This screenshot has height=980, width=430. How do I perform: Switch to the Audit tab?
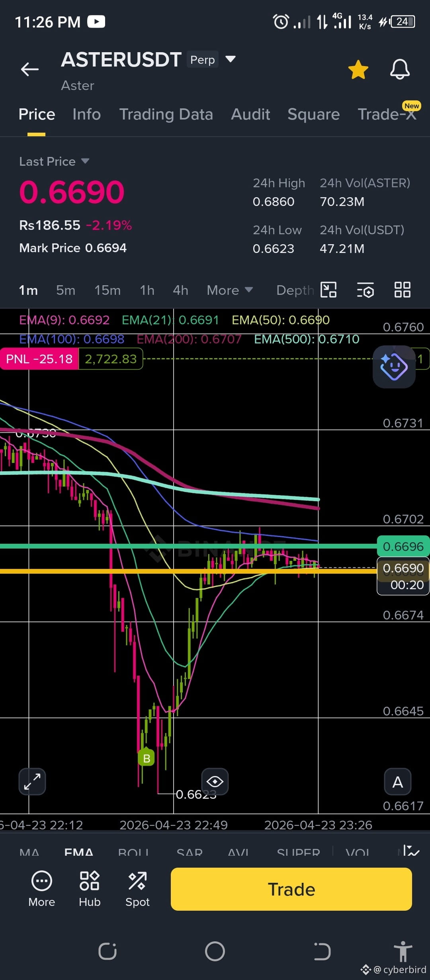coord(250,114)
